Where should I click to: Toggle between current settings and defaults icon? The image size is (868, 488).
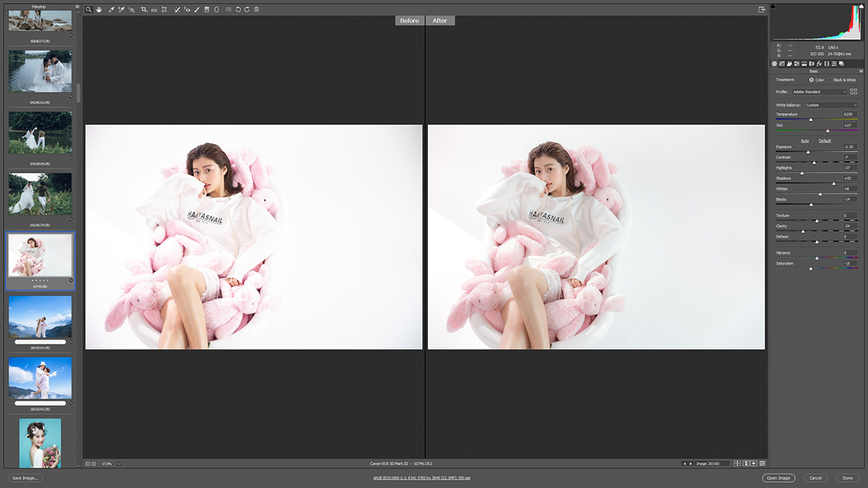click(762, 464)
